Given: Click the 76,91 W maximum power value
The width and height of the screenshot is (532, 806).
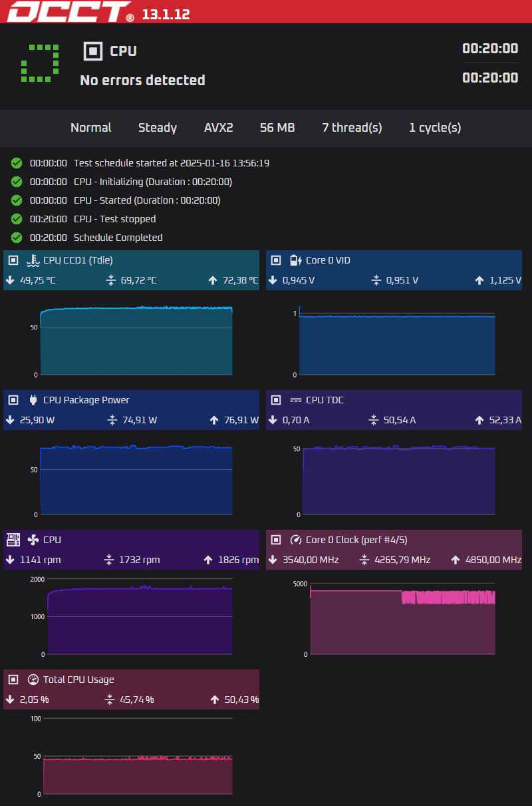Looking at the screenshot, I should (241, 420).
